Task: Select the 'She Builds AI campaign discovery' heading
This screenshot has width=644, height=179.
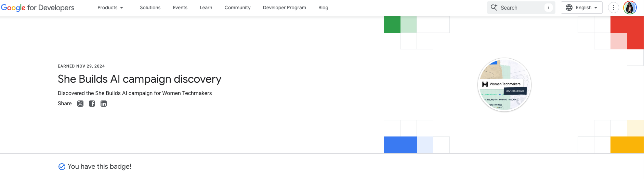Action: click(x=140, y=79)
